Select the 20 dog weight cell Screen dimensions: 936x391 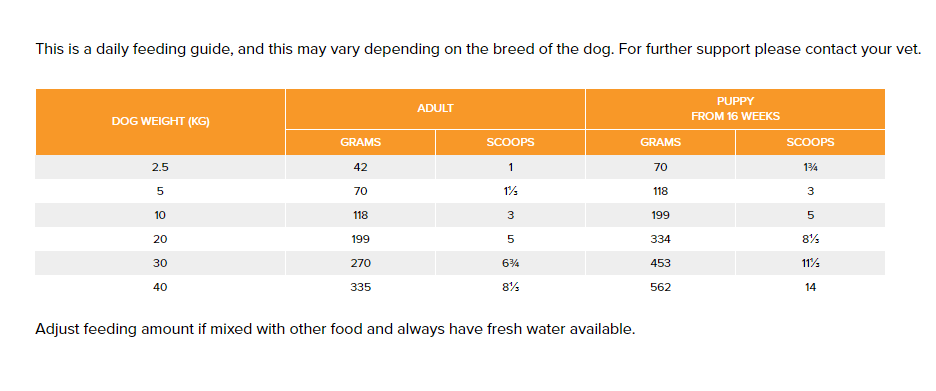[160, 239]
